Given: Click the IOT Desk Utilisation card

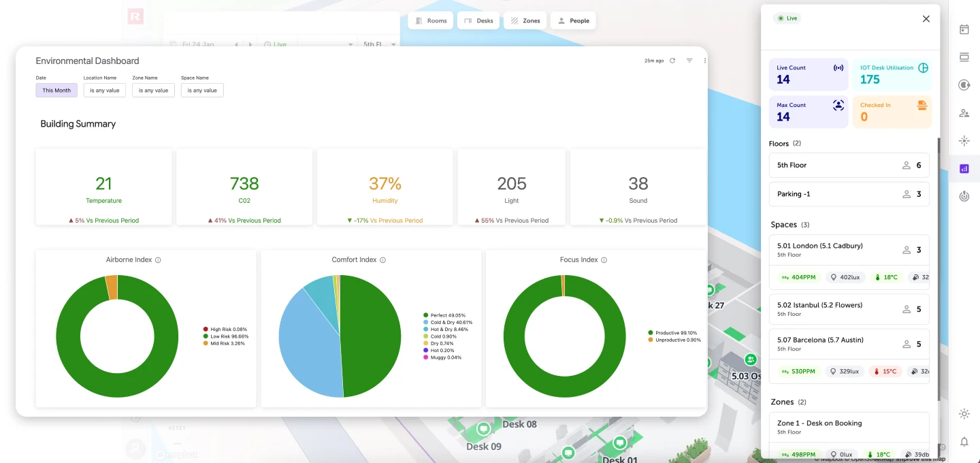Looking at the screenshot, I should point(892,74).
